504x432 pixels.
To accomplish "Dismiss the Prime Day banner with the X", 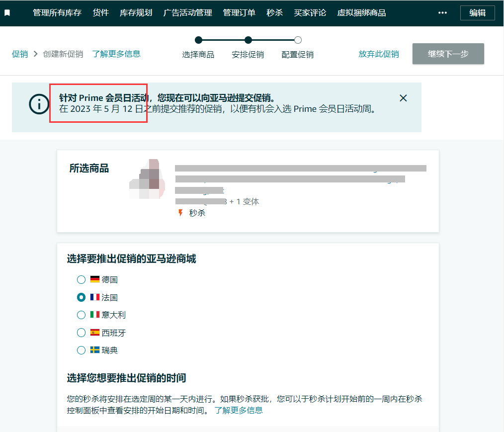I will click(x=403, y=98).
